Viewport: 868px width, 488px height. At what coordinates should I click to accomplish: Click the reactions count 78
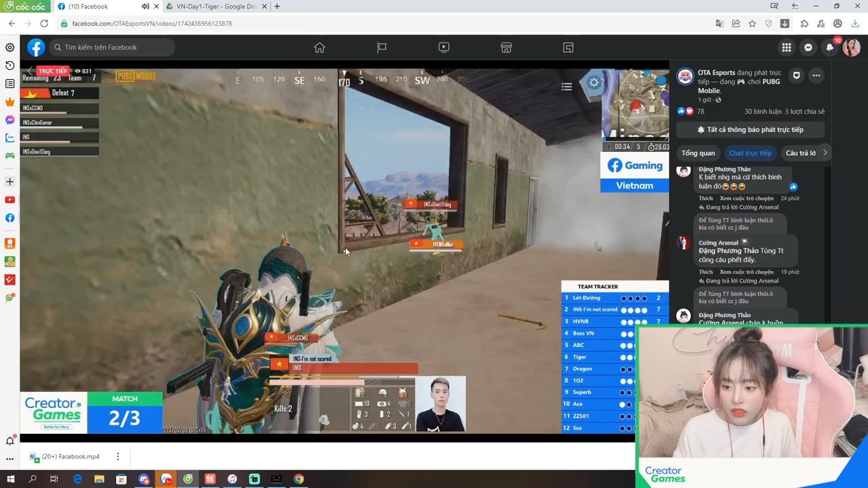pyautogui.click(x=701, y=111)
